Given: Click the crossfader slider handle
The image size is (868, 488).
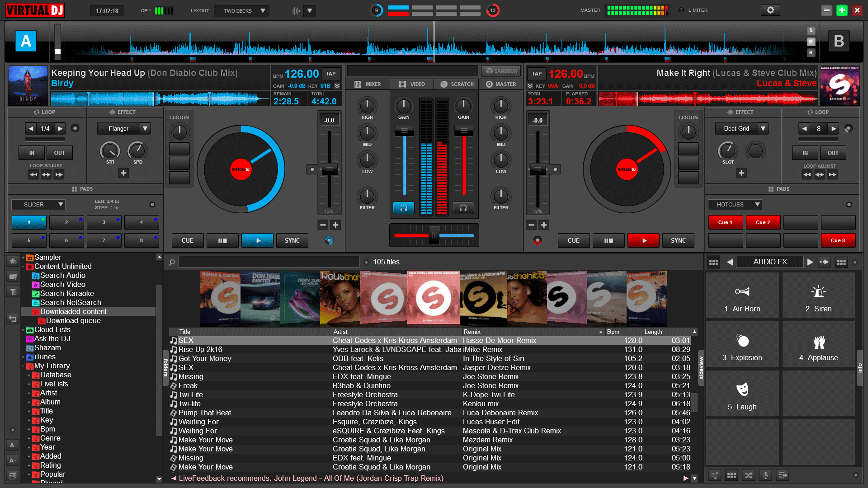Looking at the screenshot, I should pos(434,235).
